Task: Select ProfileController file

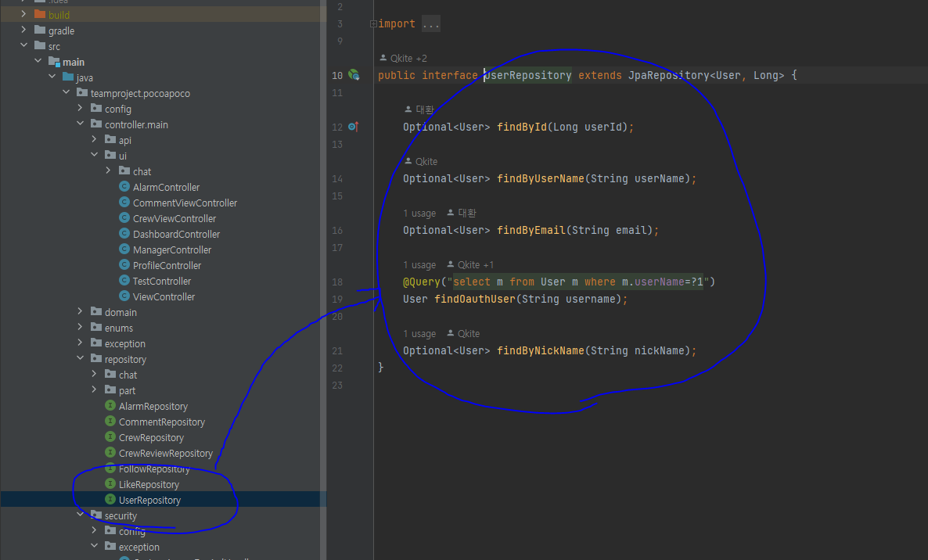Action: (167, 265)
